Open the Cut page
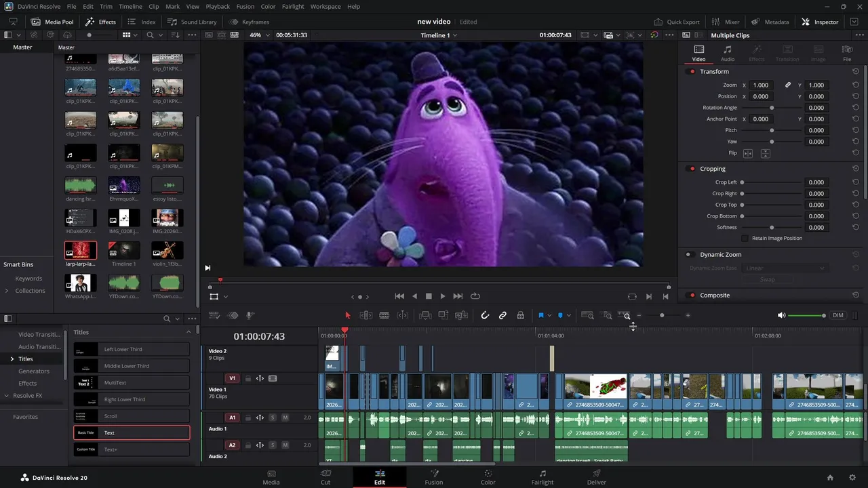The height and width of the screenshot is (488, 868). (x=325, y=477)
